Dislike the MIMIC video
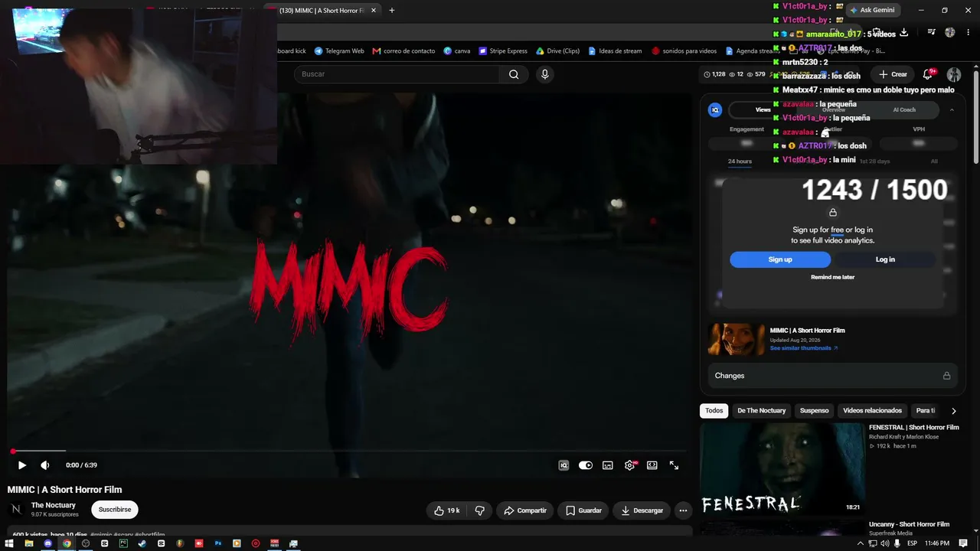Viewport: 980px width, 551px height. [480, 510]
